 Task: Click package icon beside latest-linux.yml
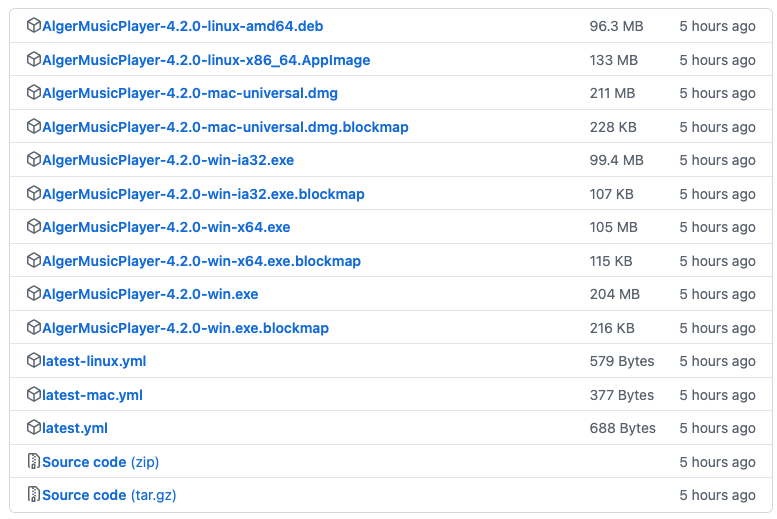pyautogui.click(x=33, y=360)
